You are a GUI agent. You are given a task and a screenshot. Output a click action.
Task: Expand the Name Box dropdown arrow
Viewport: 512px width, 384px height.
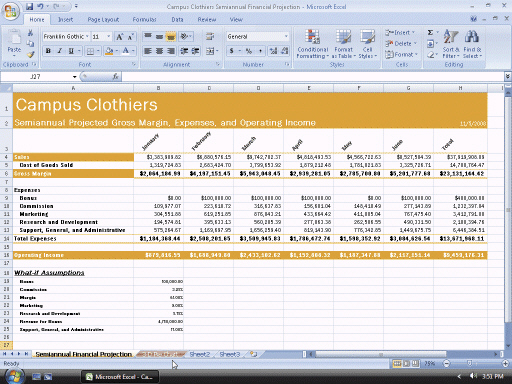click(x=75, y=77)
